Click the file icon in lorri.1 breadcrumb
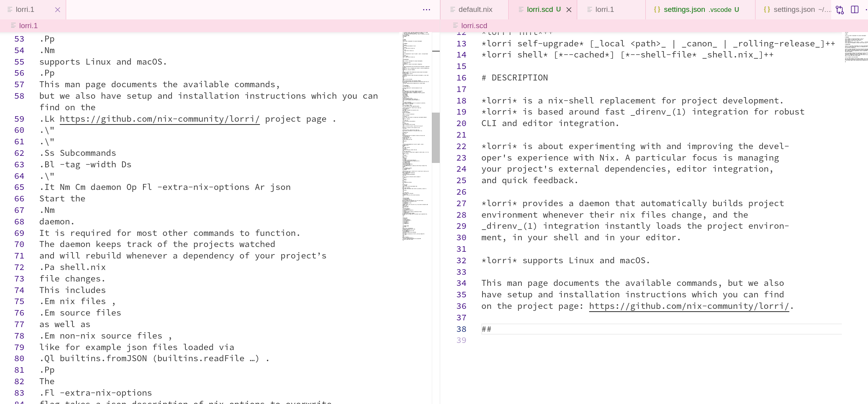 (13, 26)
